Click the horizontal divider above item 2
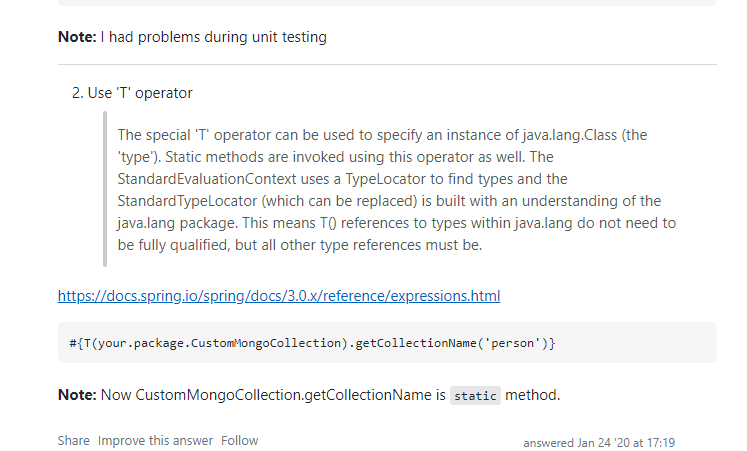Screen dimensions: 747x451 (x=387, y=65)
